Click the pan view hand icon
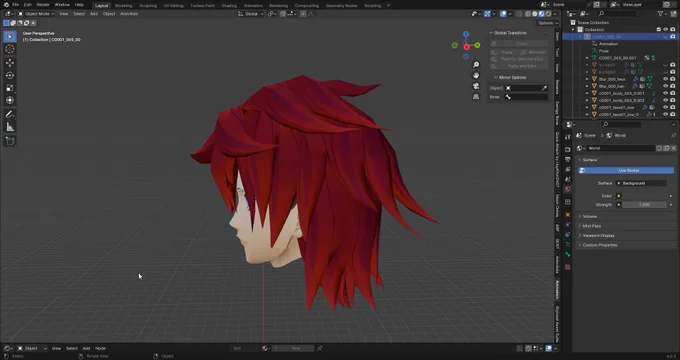The height and width of the screenshot is (360, 680). [x=476, y=75]
